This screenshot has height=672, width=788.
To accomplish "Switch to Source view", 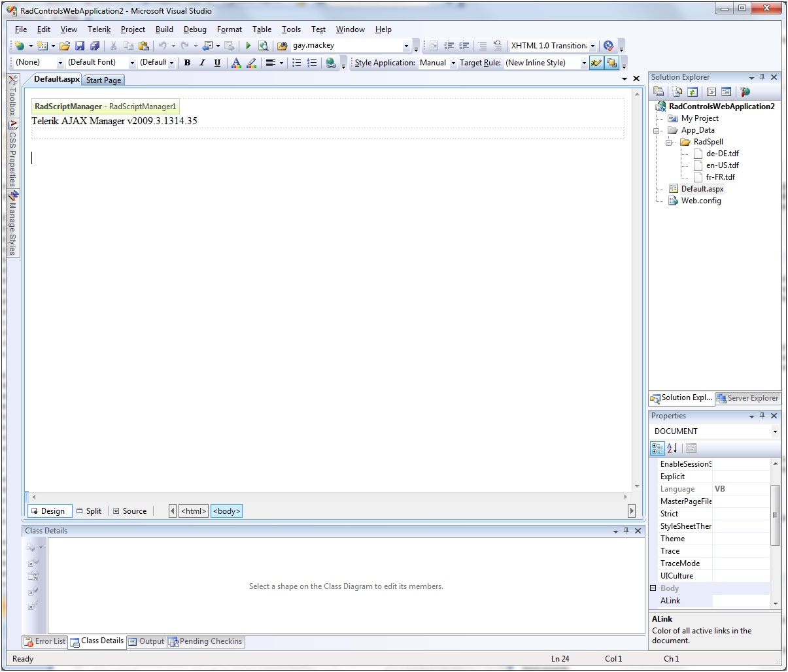I will point(130,511).
